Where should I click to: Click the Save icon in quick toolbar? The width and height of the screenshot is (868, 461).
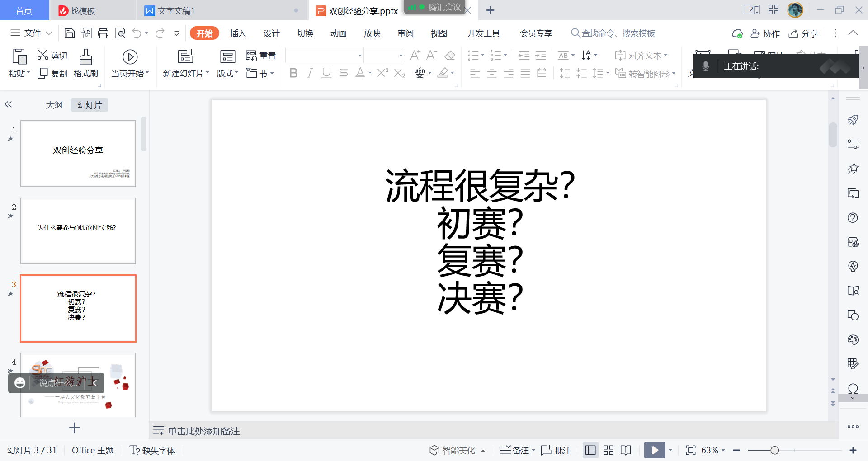[x=70, y=33]
